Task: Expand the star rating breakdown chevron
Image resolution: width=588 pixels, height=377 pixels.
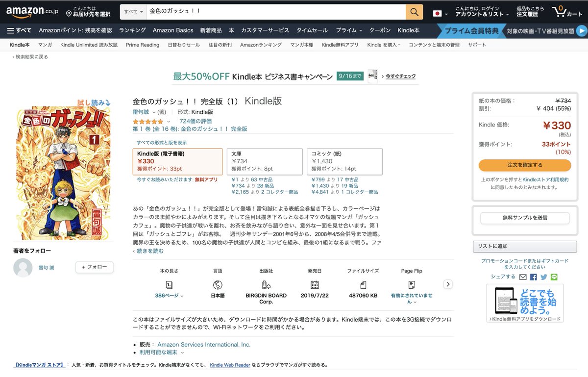Action: coord(169,122)
